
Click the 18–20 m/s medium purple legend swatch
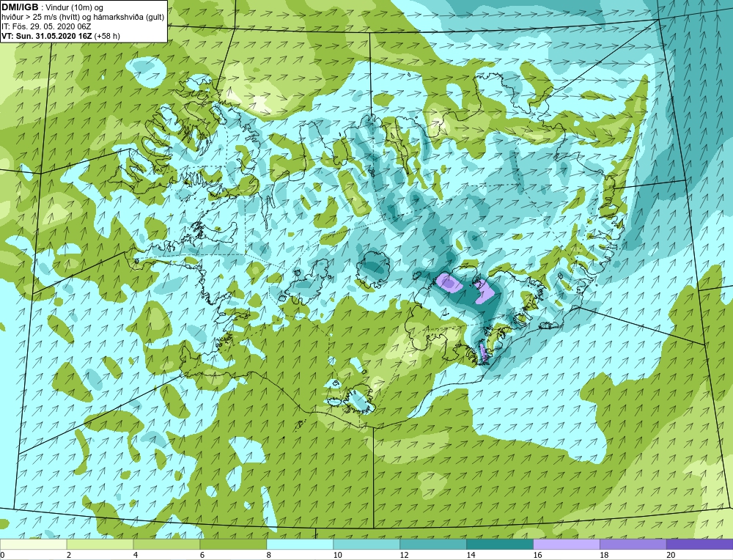[x=633, y=545]
